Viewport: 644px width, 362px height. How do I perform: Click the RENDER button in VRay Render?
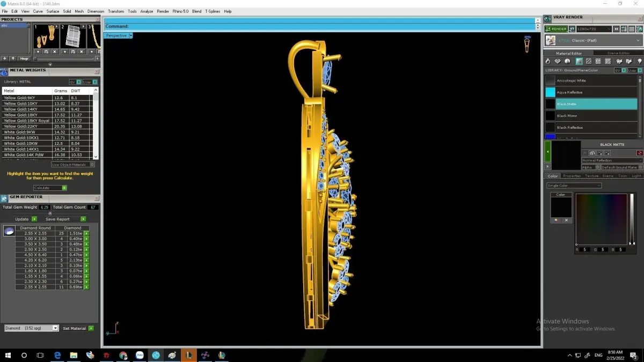click(555, 29)
